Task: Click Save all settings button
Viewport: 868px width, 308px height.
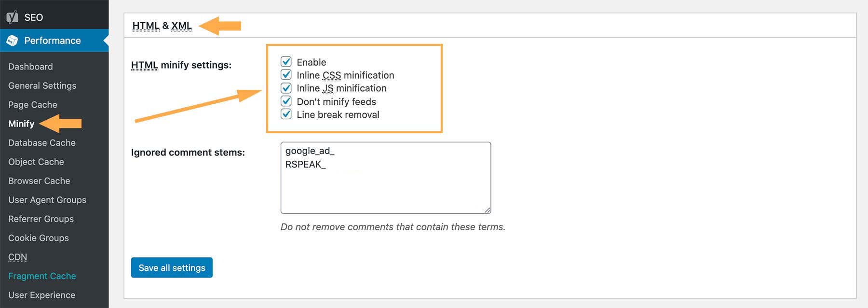Action: tap(172, 267)
